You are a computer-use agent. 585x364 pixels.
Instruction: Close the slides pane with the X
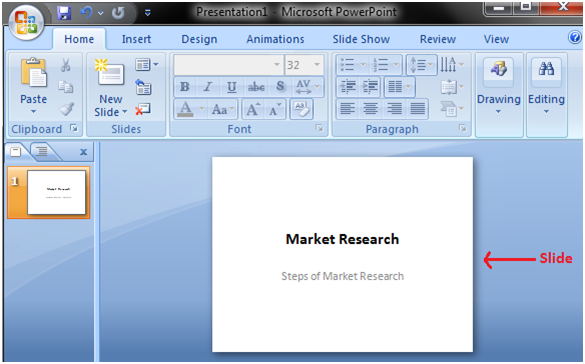(x=83, y=152)
